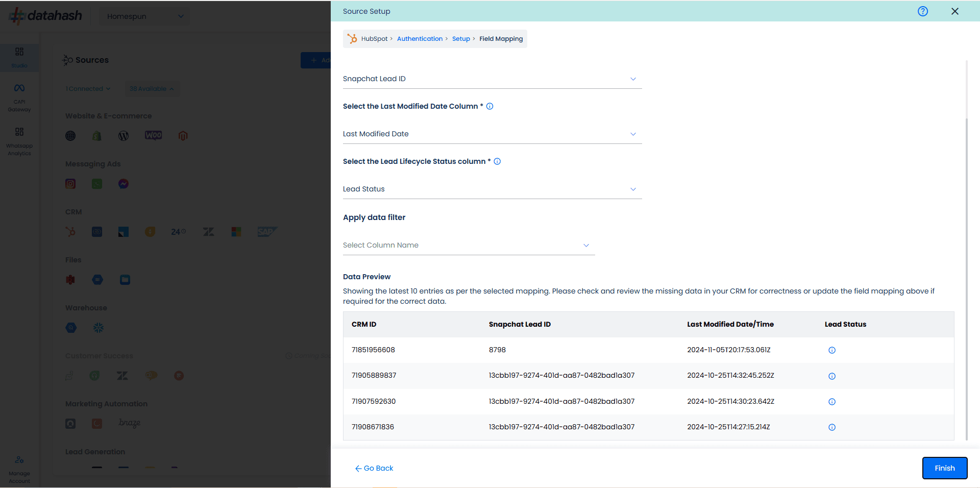Open info tooltip for Lead Lifecycle Status column
Screen dimensions: 980x488
[x=497, y=161]
